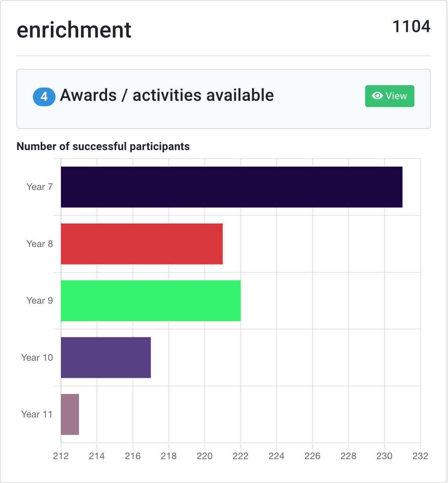Click the 232 tick on x-axis
This screenshot has width=448, height=483.
tap(421, 456)
